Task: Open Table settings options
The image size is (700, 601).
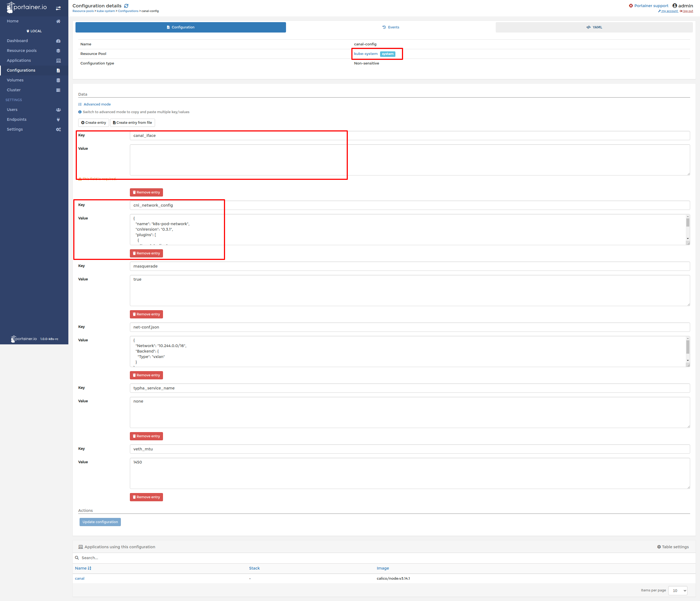Action: click(673, 547)
